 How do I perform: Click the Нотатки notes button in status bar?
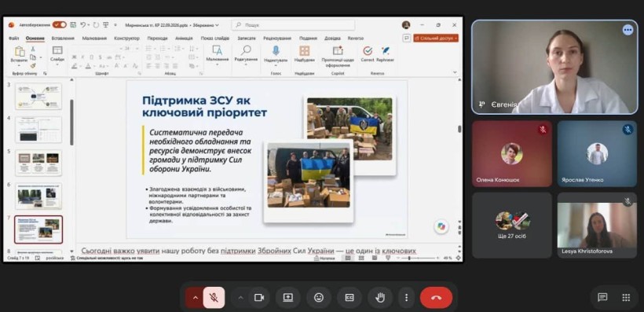click(325, 258)
